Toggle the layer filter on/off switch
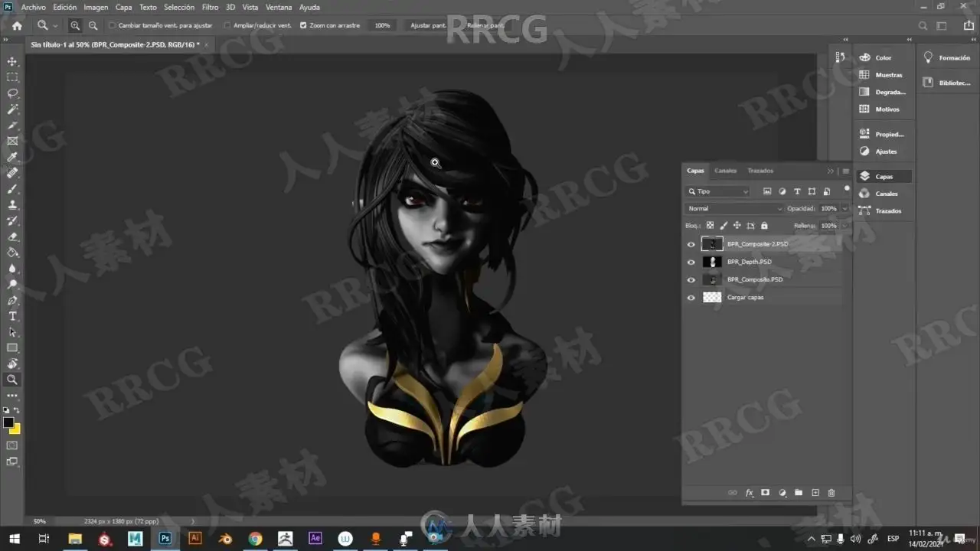This screenshot has height=551, width=980. [x=846, y=189]
